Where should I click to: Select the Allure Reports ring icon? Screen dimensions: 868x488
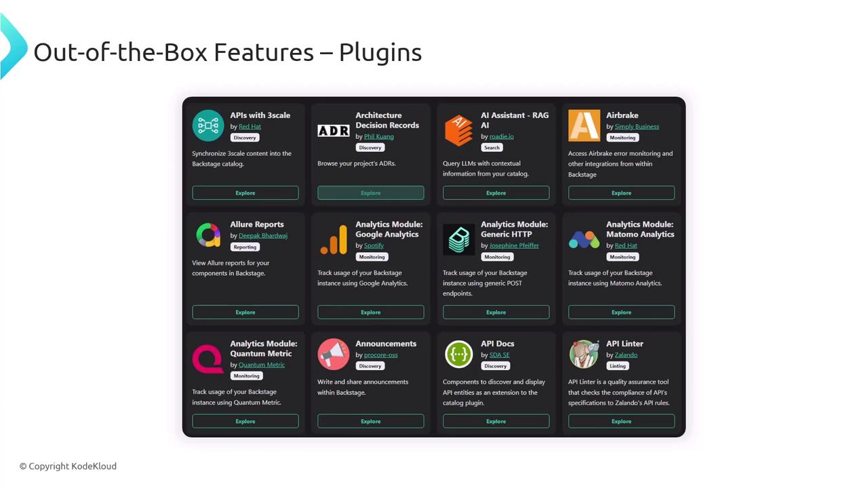click(208, 235)
